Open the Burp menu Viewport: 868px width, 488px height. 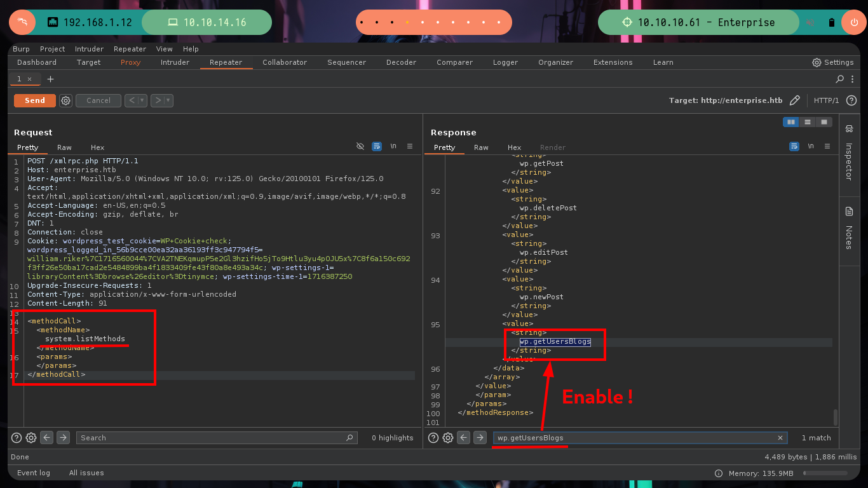pos(21,49)
